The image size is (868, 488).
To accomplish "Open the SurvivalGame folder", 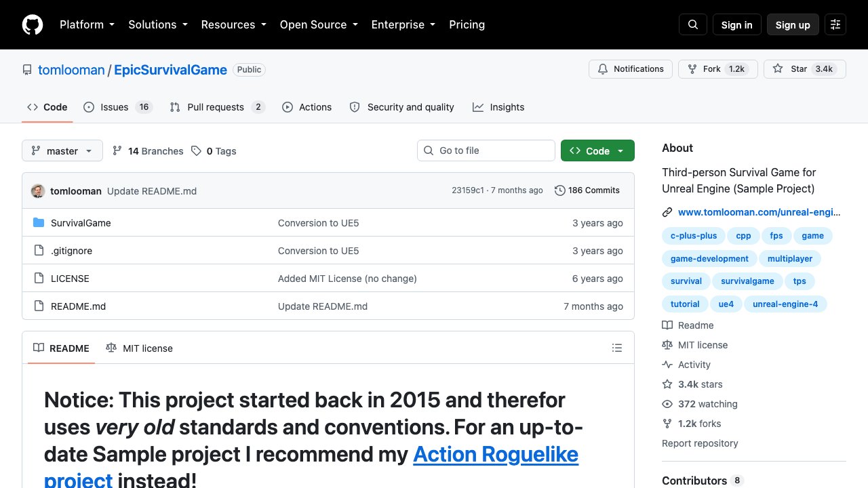I will (81, 223).
